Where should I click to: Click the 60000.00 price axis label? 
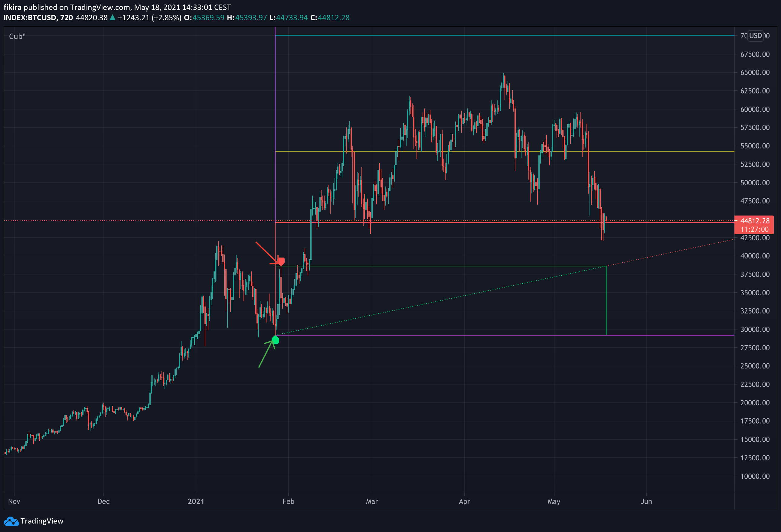tap(755, 109)
